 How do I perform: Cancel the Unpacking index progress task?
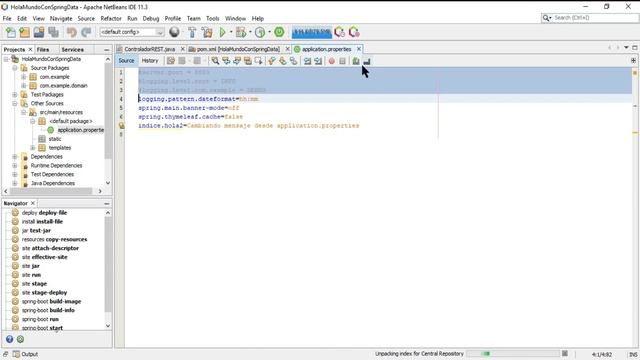pos(565,353)
